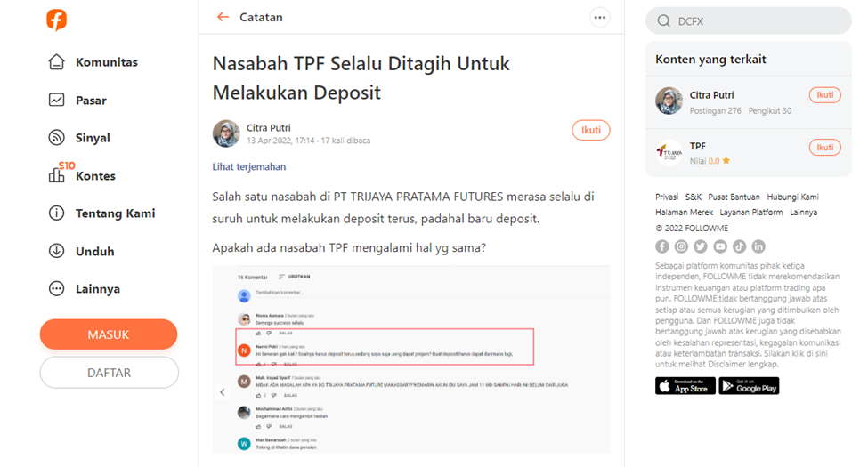Show previous image with left chevron
Image resolution: width=868 pixels, height=467 pixels.
coord(223,392)
